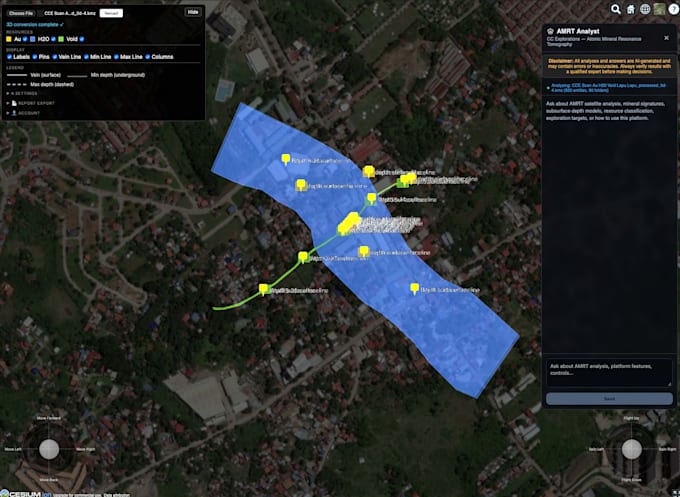The width and height of the screenshot is (680, 497).
Task: Select the yellow pin in the lower-right blue zone
Action: [x=415, y=288]
